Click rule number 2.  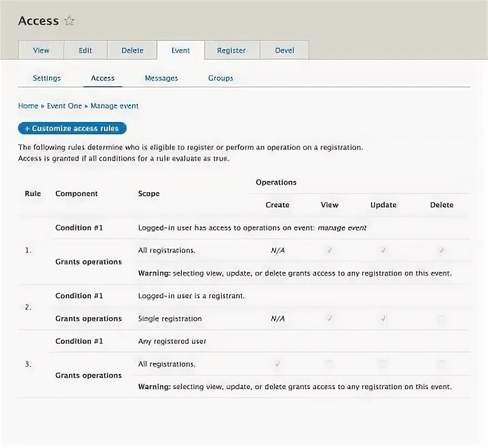pyautogui.click(x=28, y=307)
